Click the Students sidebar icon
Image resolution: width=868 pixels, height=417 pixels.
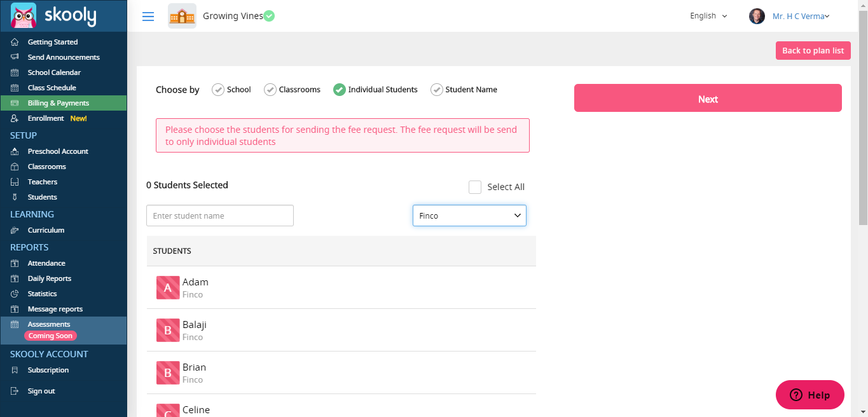click(15, 197)
